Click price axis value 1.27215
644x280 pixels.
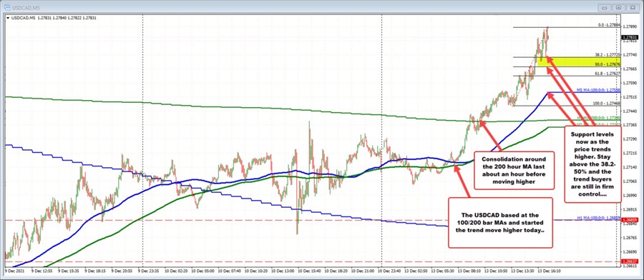[x=630, y=154]
